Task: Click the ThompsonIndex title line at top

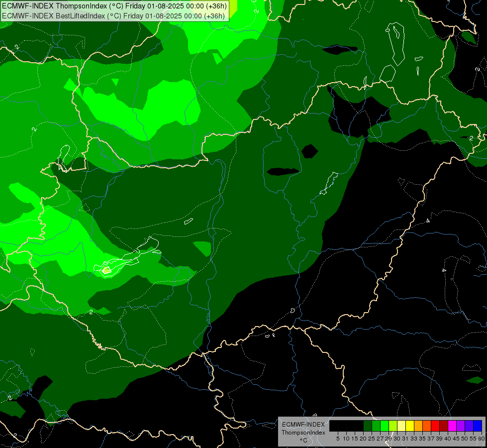Action: 114,6
